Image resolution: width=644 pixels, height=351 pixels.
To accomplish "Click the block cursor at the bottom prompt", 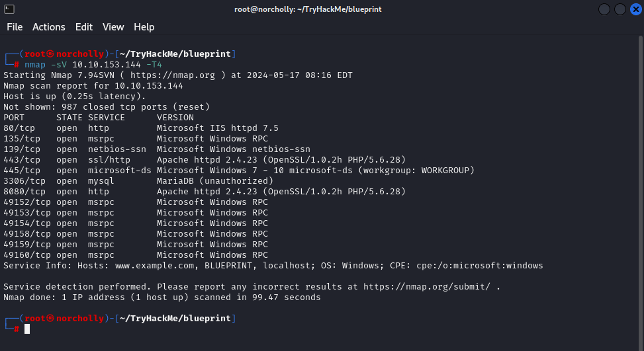I will pos(27,329).
